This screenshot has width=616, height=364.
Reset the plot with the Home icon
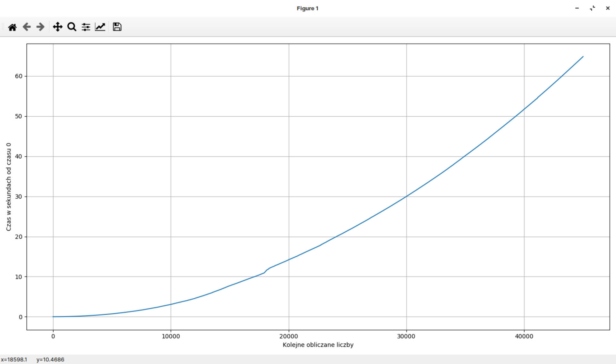point(13,27)
